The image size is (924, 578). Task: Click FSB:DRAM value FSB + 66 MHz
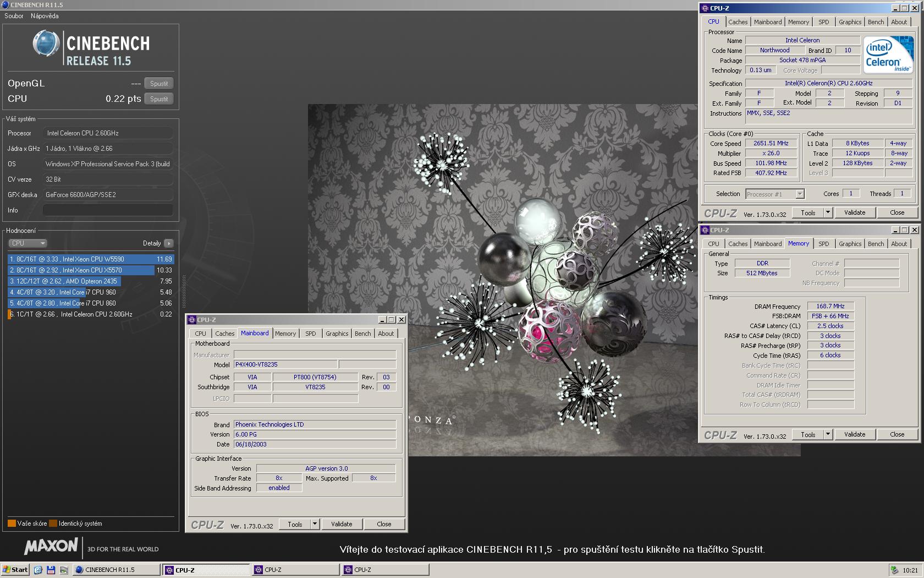[830, 316]
